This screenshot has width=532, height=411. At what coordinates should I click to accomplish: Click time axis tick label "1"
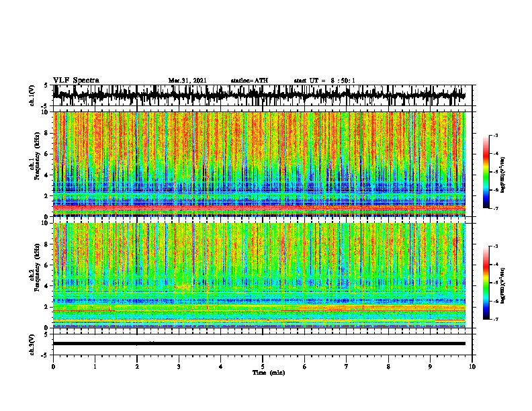coord(95,367)
